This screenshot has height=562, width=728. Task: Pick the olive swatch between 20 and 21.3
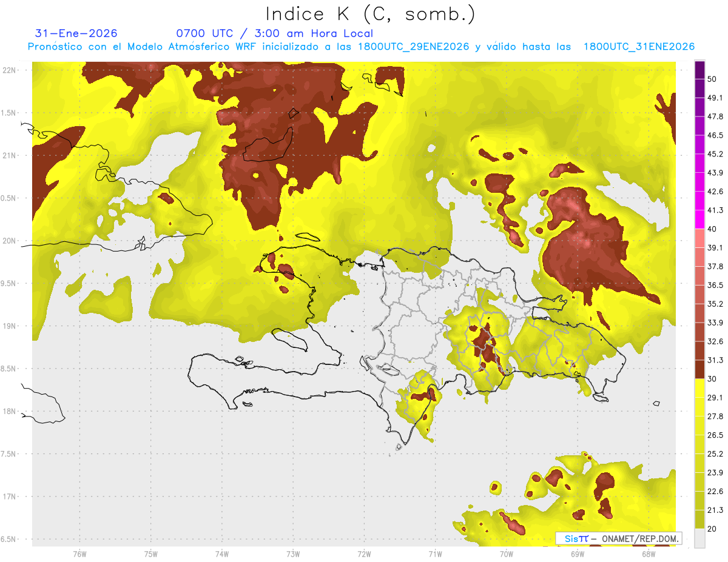coord(699,520)
